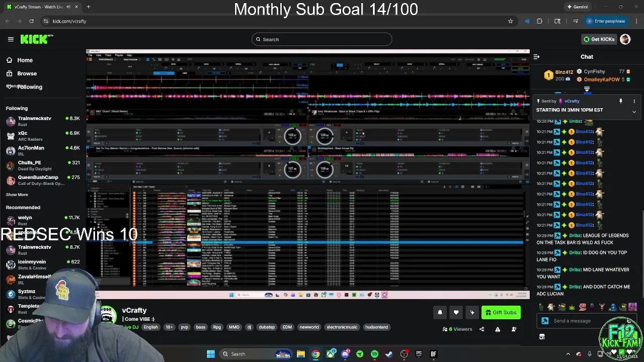The width and height of the screenshot is (644, 362).
Task: Open File Explorer from the taskbar
Action: (x=300, y=354)
